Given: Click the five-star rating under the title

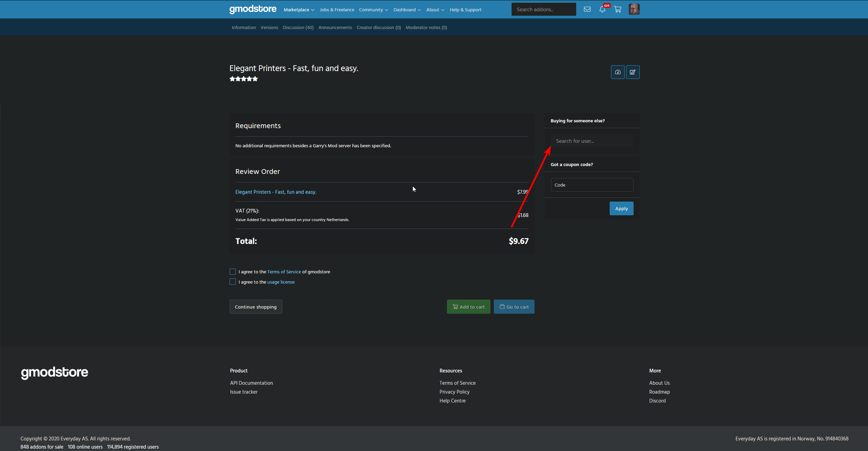Looking at the screenshot, I should coord(244,79).
